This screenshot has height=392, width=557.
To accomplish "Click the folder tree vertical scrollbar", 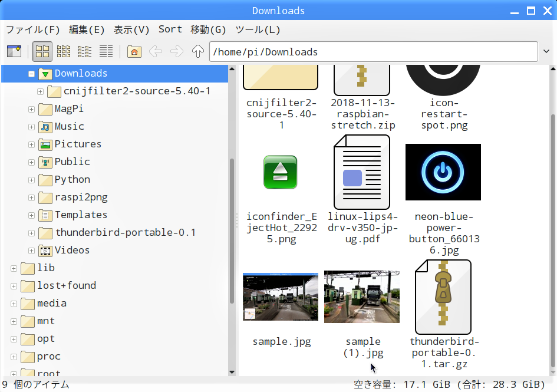I will [x=232, y=231].
